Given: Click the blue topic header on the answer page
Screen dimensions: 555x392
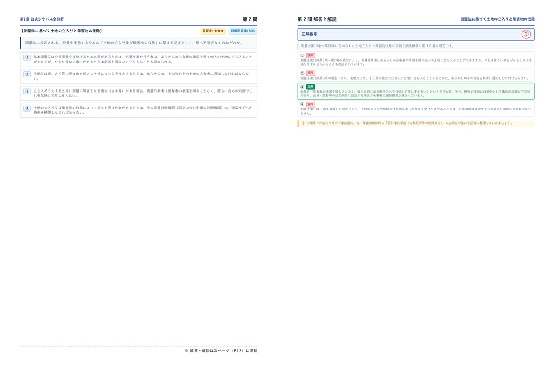Looking at the screenshot, I should coord(498,19).
